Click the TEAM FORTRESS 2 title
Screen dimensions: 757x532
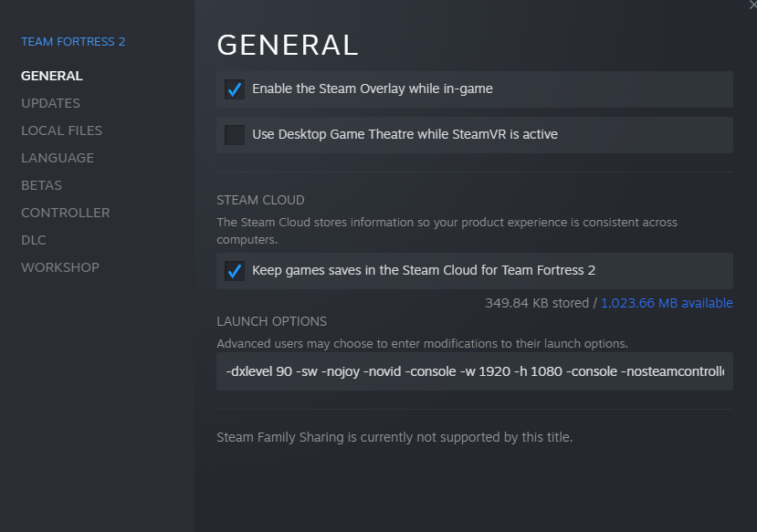pyautogui.click(x=73, y=42)
